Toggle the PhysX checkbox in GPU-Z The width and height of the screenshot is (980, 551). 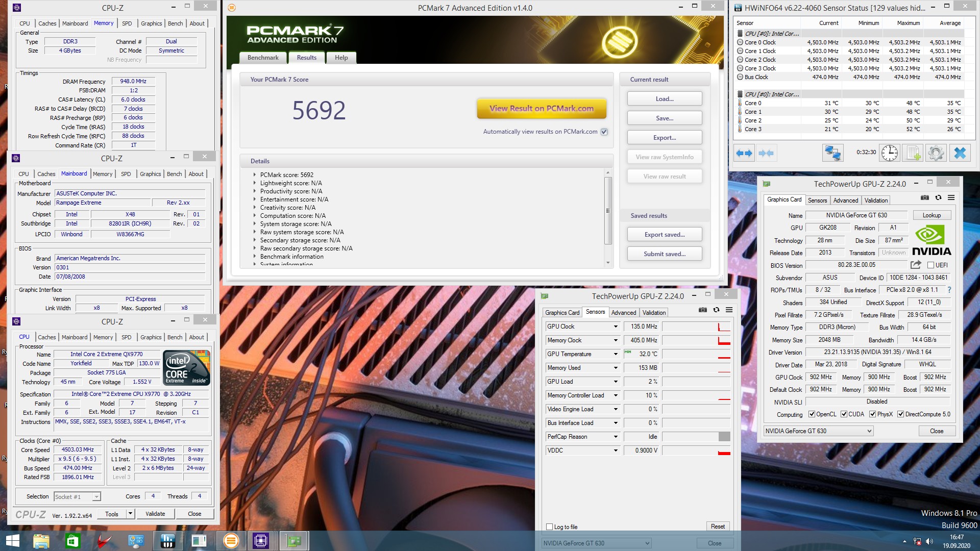pos(872,414)
